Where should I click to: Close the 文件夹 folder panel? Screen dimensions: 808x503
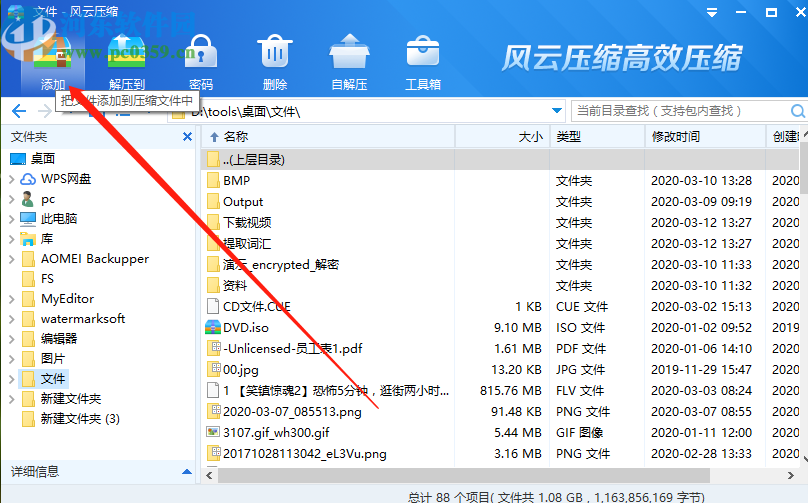click(187, 137)
